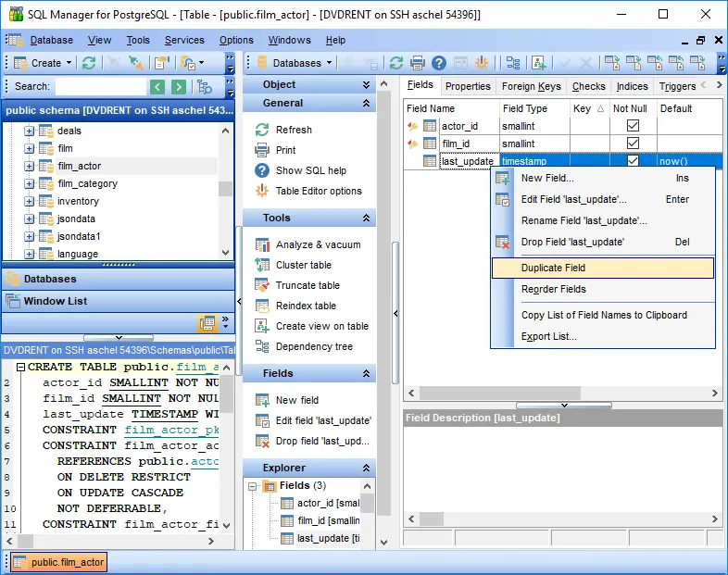Screen dimensions: 728x575
Task: Click the Truncate table icon
Action: click(262, 285)
